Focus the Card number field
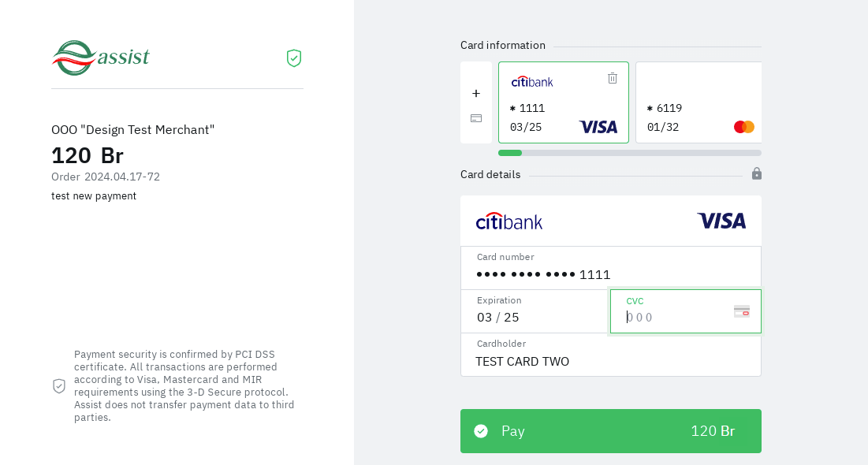The height and width of the screenshot is (465, 868). coord(610,274)
